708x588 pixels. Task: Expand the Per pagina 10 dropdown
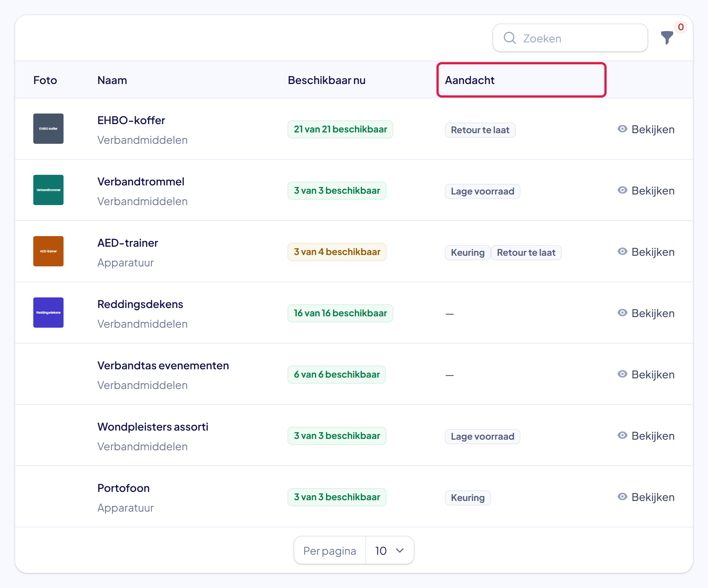point(390,551)
